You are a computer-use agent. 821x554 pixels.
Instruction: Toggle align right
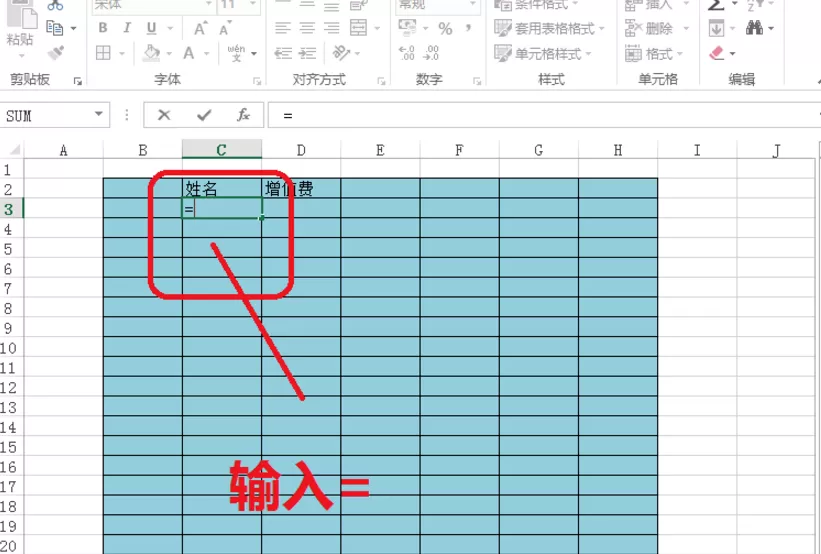(331, 28)
